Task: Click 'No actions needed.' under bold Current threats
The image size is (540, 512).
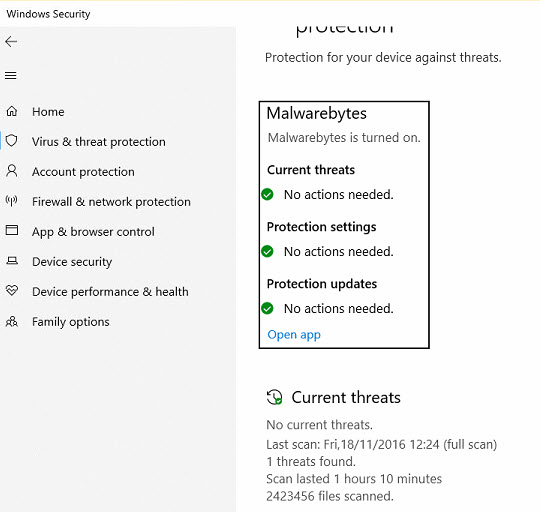Action: pyautogui.click(x=339, y=195)
